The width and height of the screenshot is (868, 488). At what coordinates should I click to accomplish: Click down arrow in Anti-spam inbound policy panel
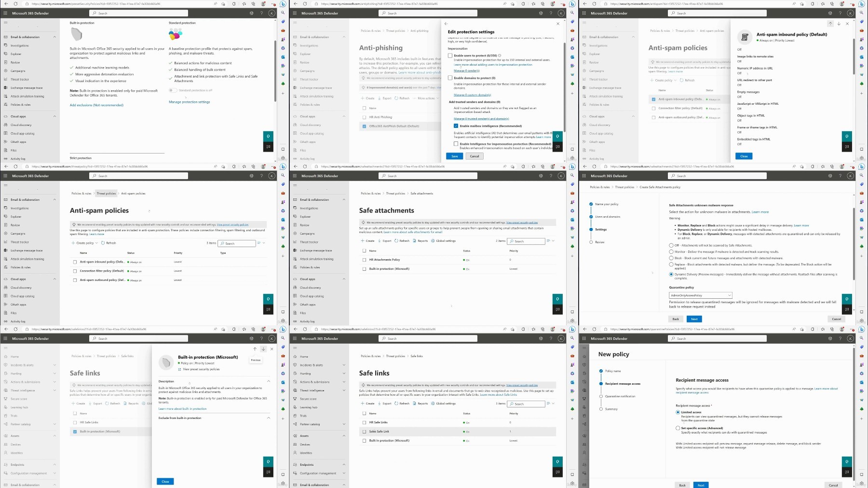point(839,24)
